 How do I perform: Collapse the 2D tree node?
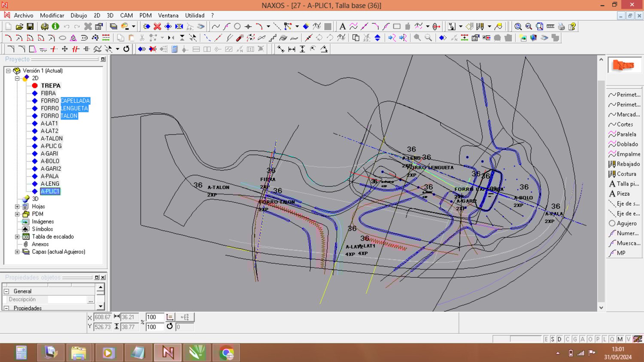click(17, 78)
